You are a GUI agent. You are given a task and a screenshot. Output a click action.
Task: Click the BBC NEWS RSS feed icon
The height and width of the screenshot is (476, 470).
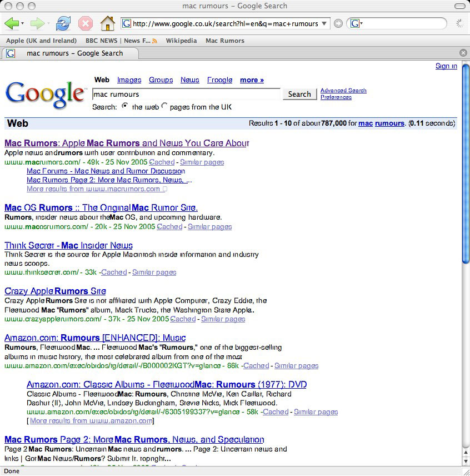pos(154,41)
